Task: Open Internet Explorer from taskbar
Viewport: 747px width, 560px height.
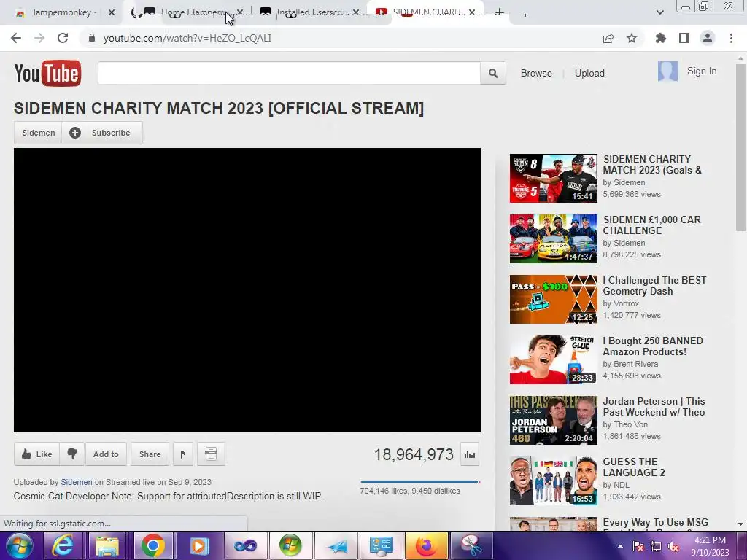Action: (63, 545)
